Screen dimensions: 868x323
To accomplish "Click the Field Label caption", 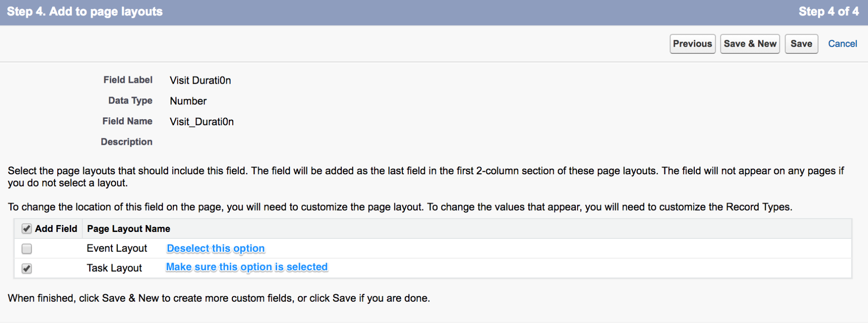I will pos(128,80).
